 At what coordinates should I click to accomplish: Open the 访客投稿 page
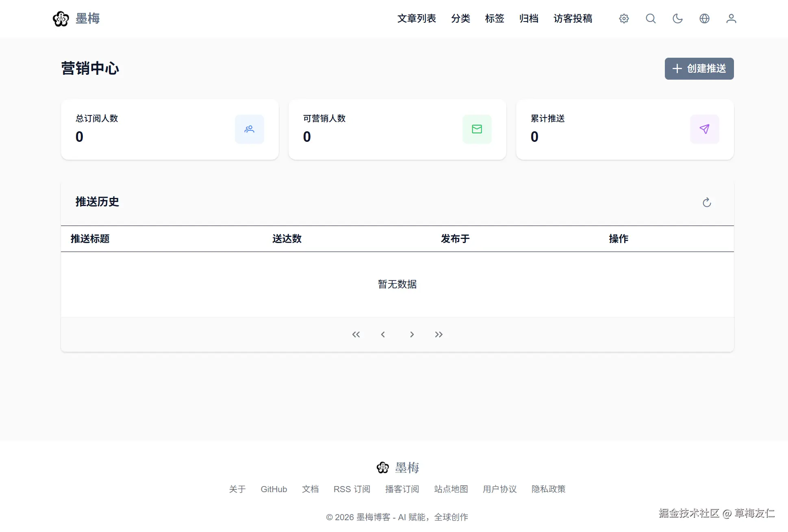coord(573,19)
